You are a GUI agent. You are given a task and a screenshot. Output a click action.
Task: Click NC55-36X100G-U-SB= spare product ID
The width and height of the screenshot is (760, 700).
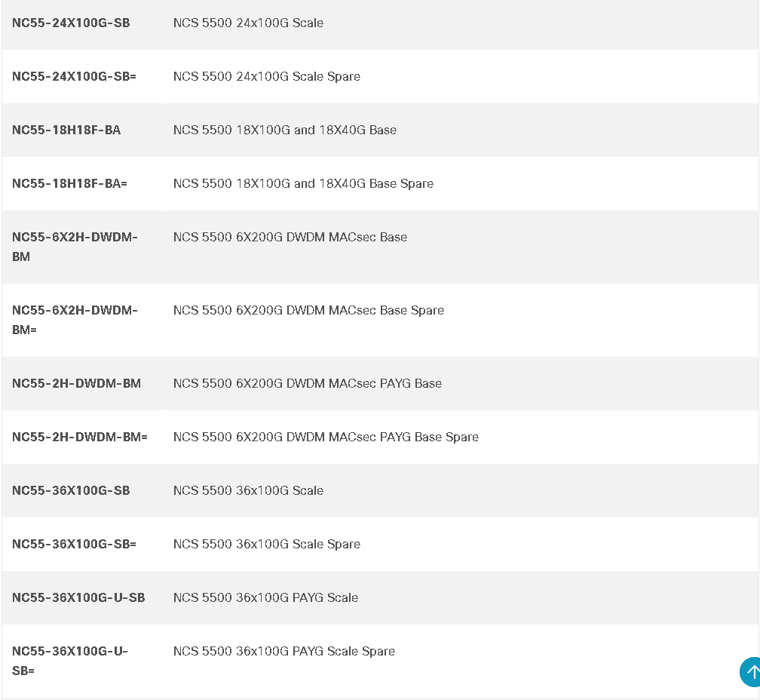tap(69, 660)
